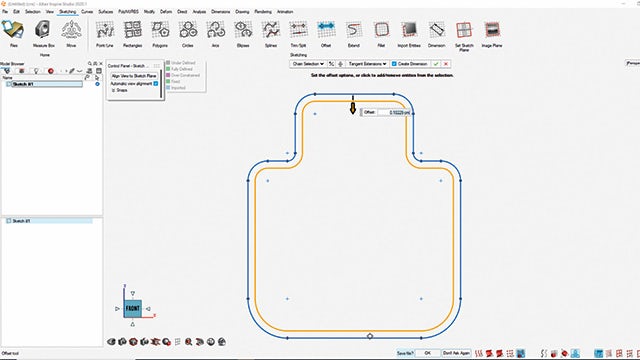Screen dimensions: 640x360
Task: Click the view cube up arrow
Action: coord(133,293)
